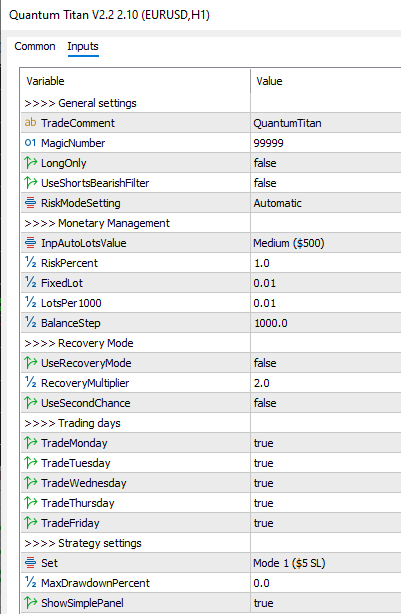Click the Quantum Titan V2.2 window title
The height and width of the screenshot is (614, 401).
[x=109, y=15]
